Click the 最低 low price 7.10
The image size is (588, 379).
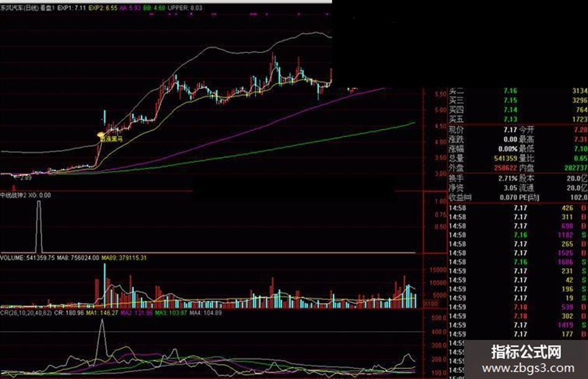(581, 149)
